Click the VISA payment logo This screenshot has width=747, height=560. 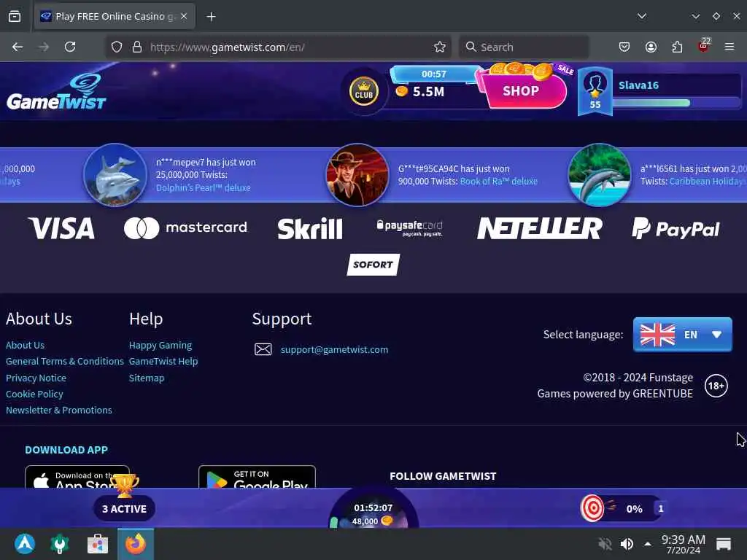click(x=61, y=228)
